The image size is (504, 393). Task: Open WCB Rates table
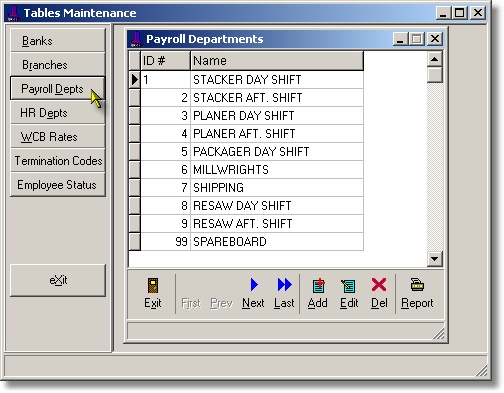point(58,137)
